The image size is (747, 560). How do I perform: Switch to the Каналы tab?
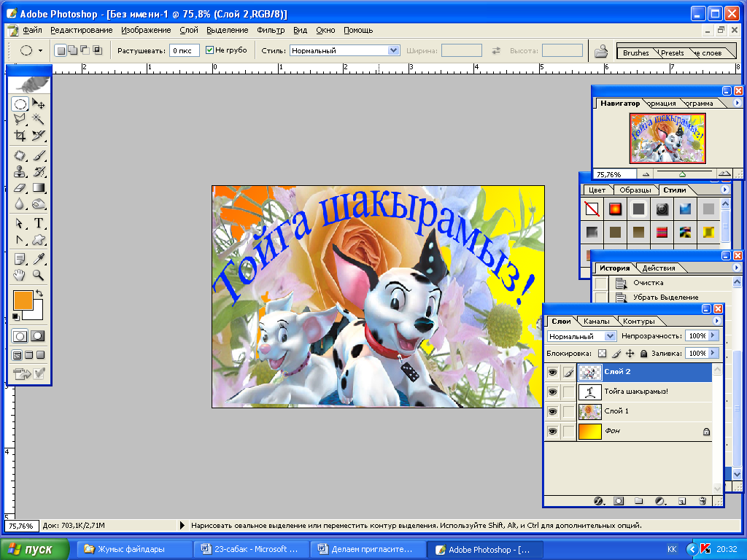click(597, 322)
